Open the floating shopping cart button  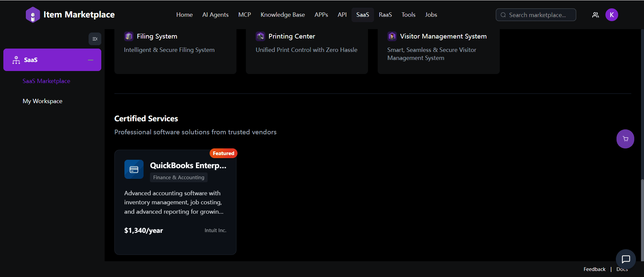(x=625, y=139)
